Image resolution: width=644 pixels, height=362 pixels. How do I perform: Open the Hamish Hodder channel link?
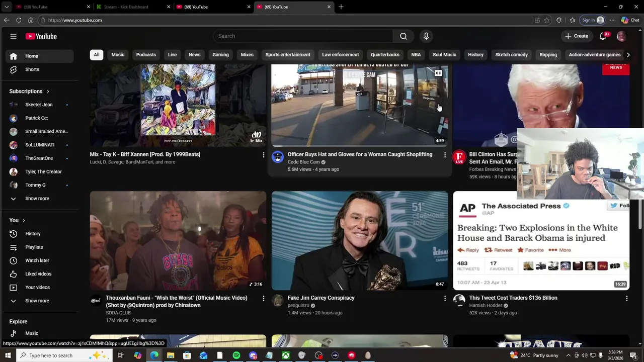(486, 305)
